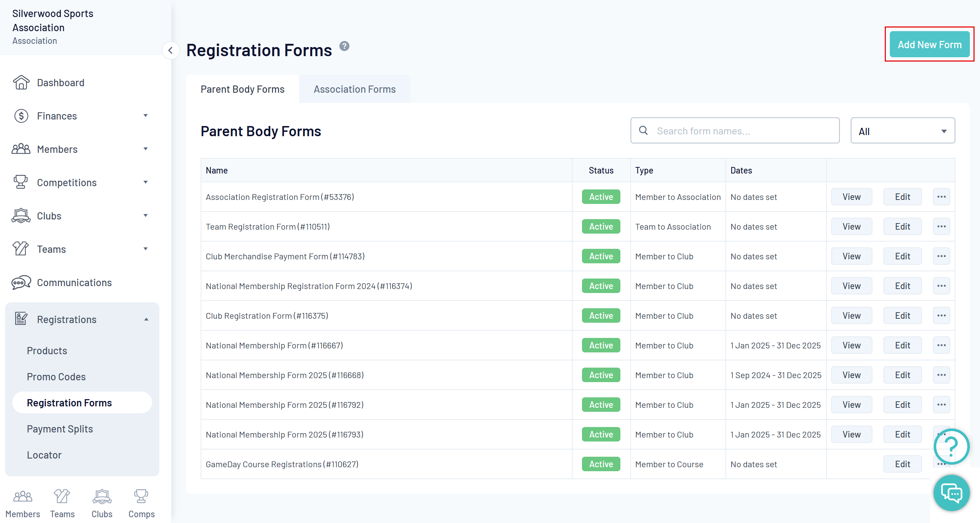The image size is (980, 523).
Task: Open more options for Team Registration Form
Action: pyautogui.click(x=941, y=227)
